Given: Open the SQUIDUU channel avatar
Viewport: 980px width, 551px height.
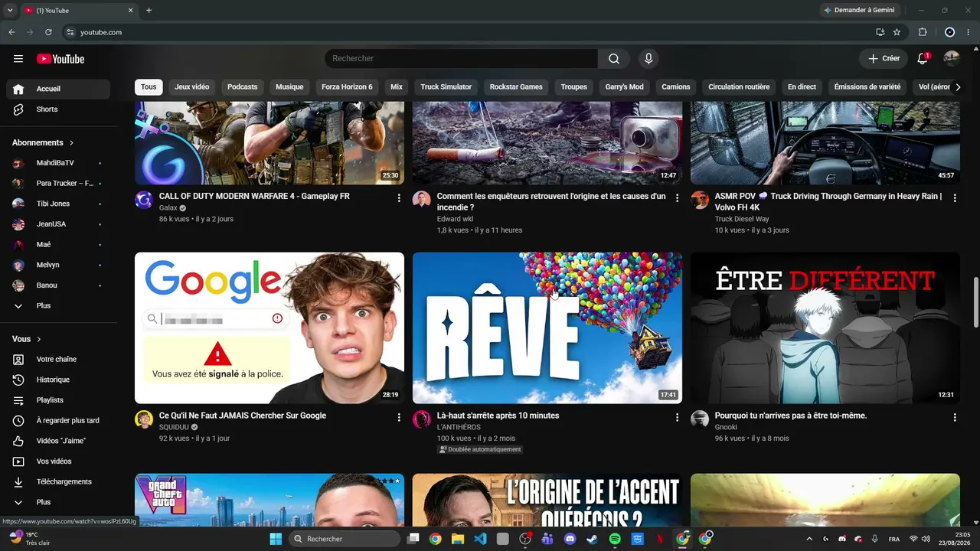Looking at the screenshot, I should 144,419.
